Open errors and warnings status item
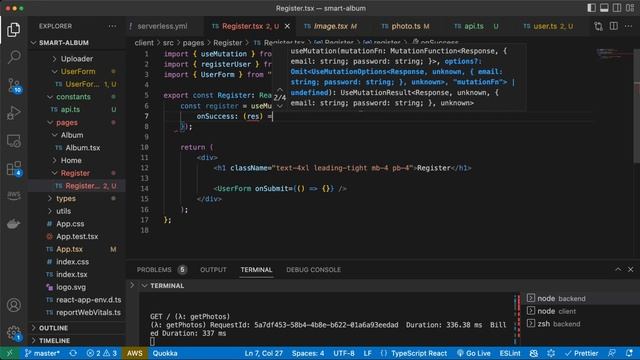The height and width of the screenshot is (360, 640). pos(102,353)
